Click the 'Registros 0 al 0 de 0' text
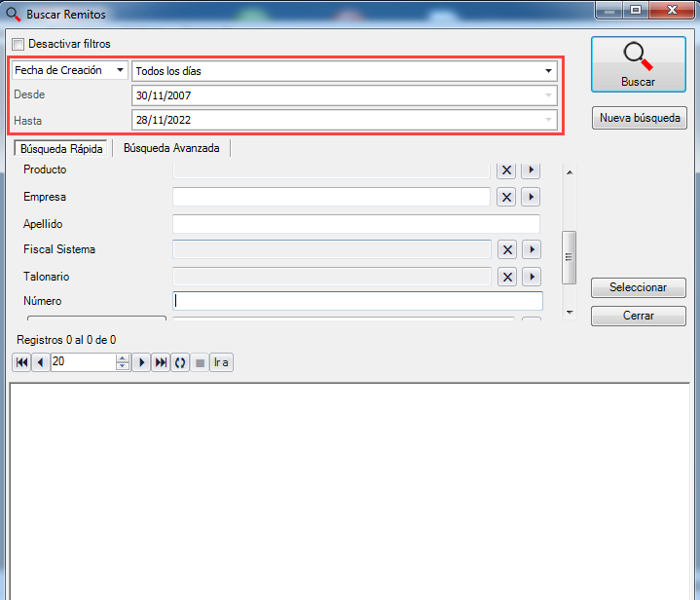This screenshot has height=600, width=700. pos(66,340)
